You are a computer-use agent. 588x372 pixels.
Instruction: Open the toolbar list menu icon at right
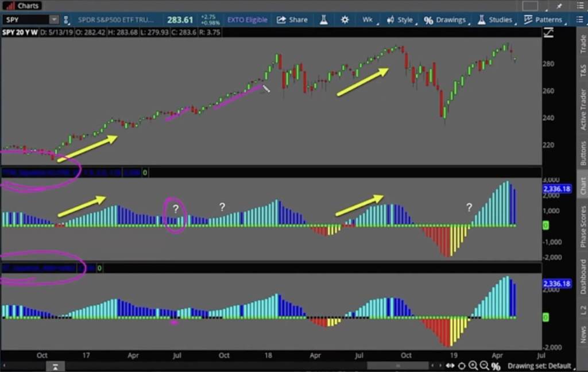point(580,20)
